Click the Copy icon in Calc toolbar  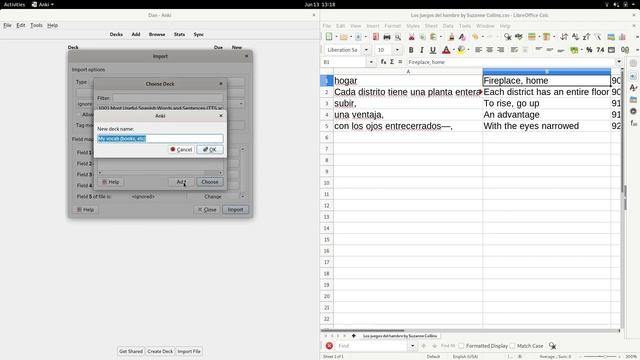tap(422, 37)
